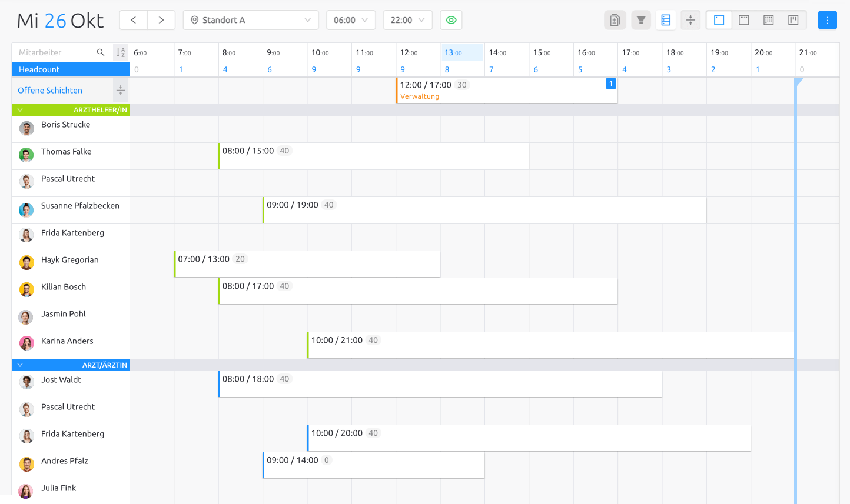
Task: Click the Mitarbeiter search field
Action: 53,52
